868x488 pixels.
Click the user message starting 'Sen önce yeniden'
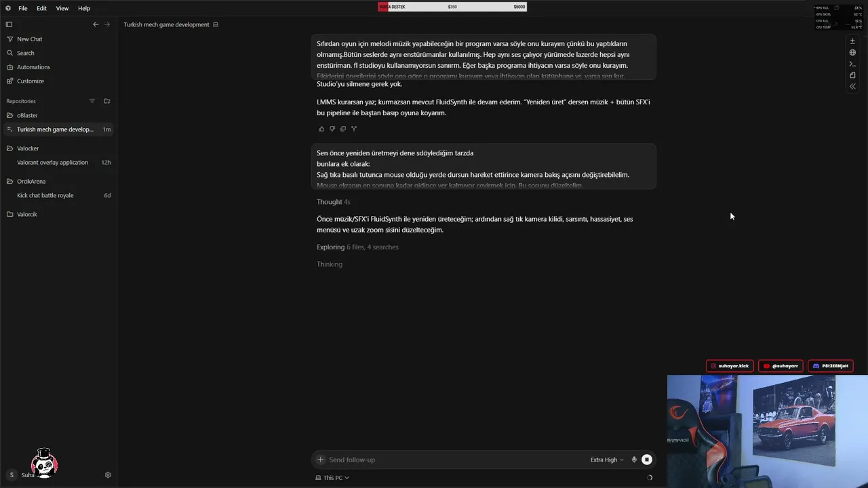(x=484, y=166)
